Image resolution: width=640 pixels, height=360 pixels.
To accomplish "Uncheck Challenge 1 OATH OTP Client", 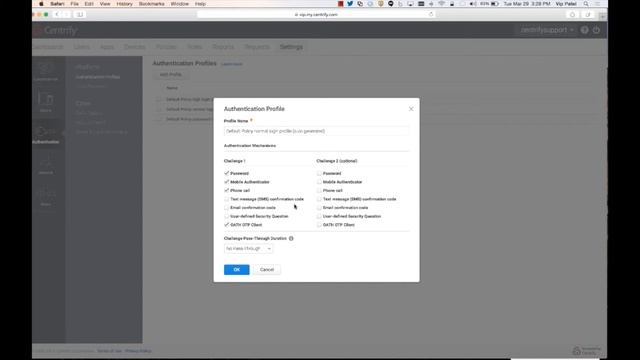I will coord(227,225).
